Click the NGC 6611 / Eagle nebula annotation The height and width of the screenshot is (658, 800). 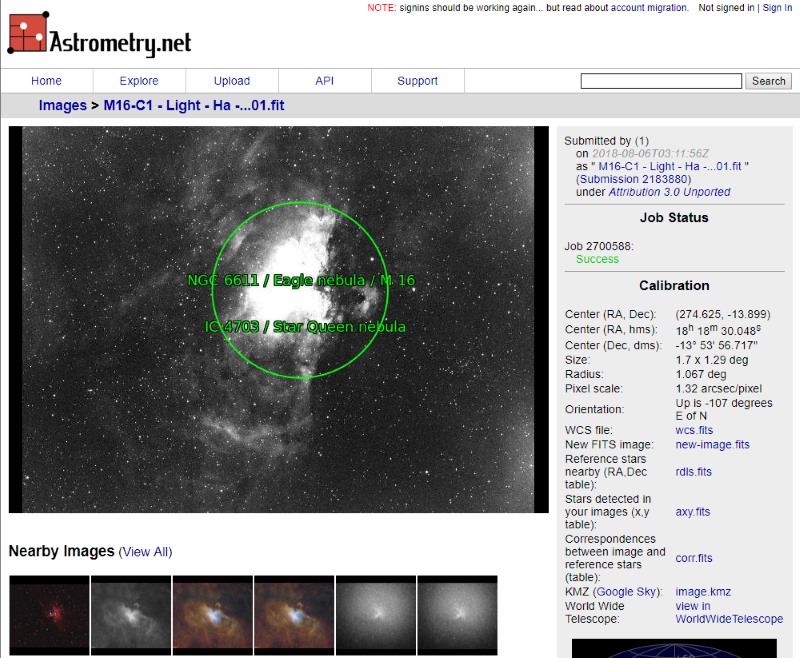tap(301, 281)
